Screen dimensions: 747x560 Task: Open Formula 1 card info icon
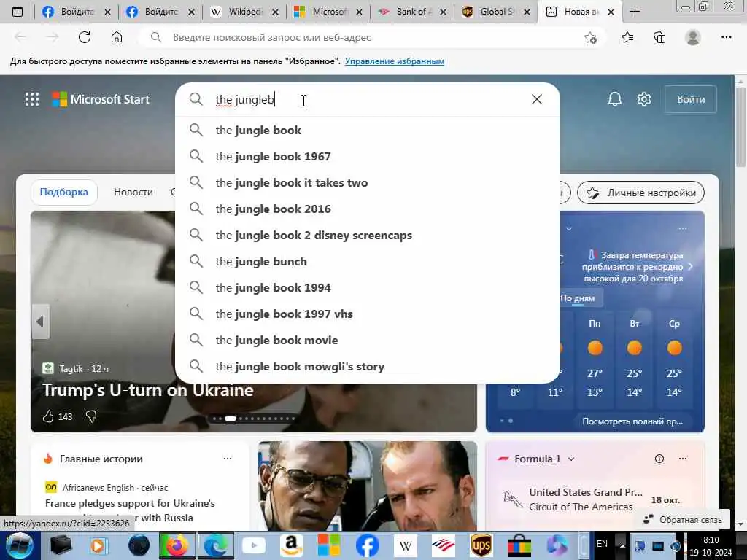click(659, 459)
